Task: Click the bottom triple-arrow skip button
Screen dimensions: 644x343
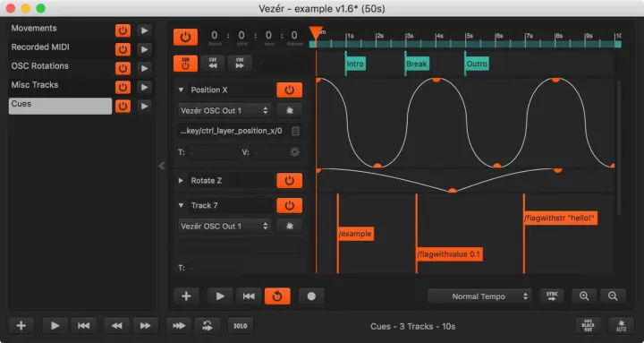Action: click(179, 326)
